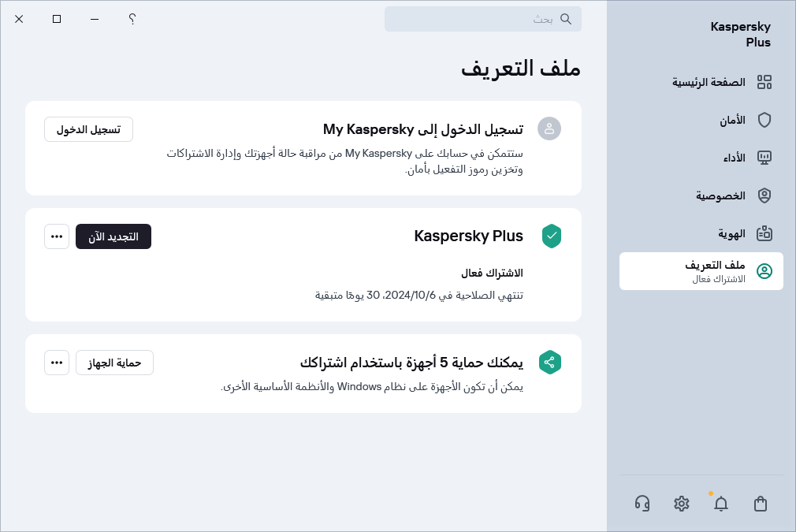Click the green check shield beside Kaspersky Plus
Screen dimensions: 796x532
coord(552,236)
